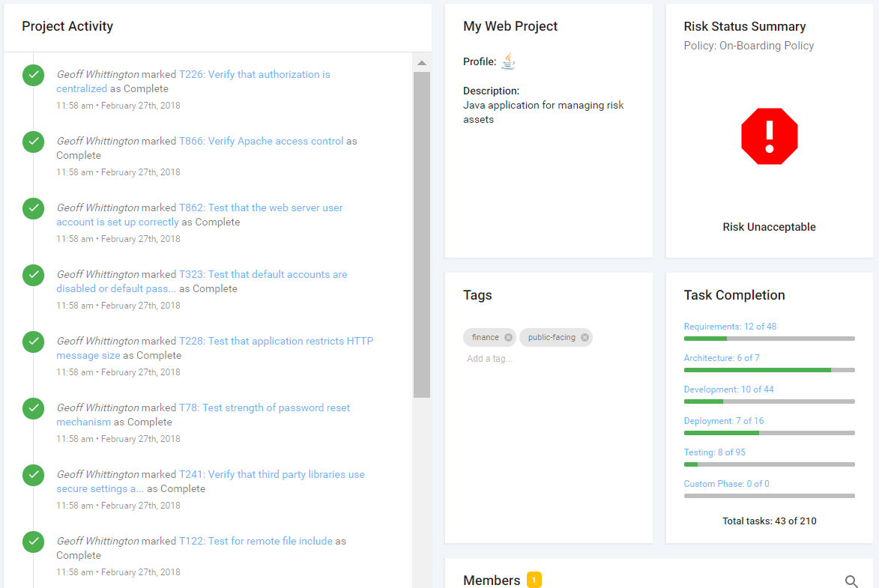
Task: Click the Requirements progress bar
Action: pos(769,338)
